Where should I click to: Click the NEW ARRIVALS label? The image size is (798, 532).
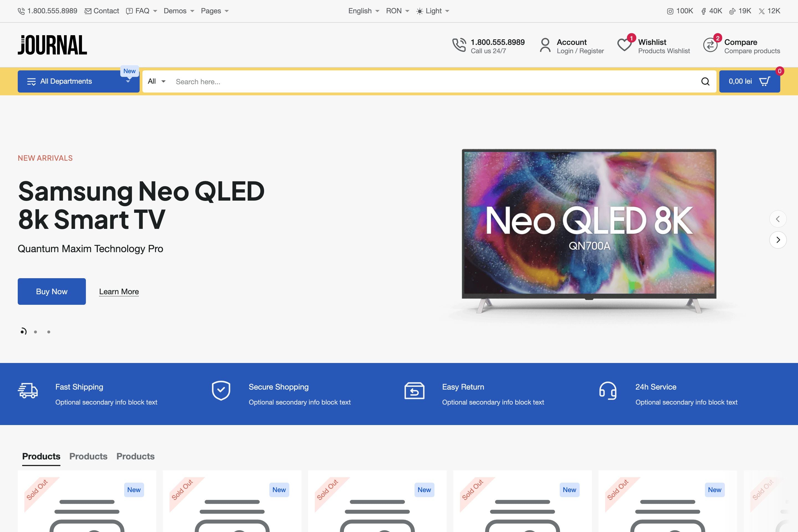click(x=45, y=158)
